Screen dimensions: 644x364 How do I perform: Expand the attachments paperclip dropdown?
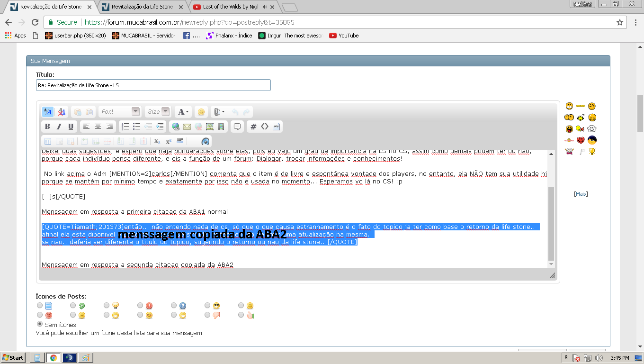pos(218,112)
